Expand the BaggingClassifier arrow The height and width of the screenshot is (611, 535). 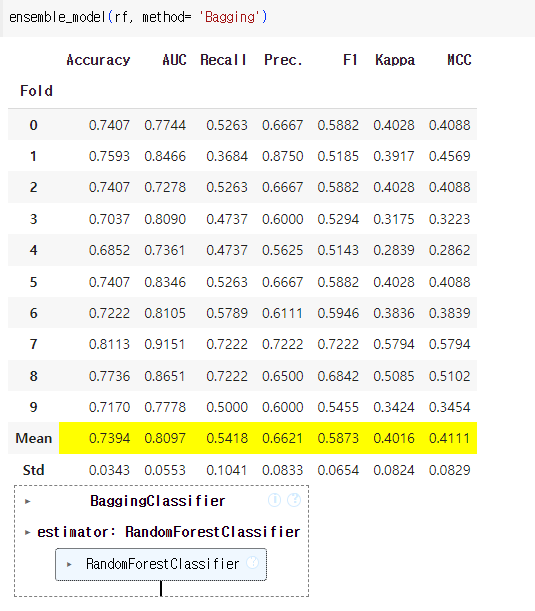pyautogui.click(x=28, y=501)
